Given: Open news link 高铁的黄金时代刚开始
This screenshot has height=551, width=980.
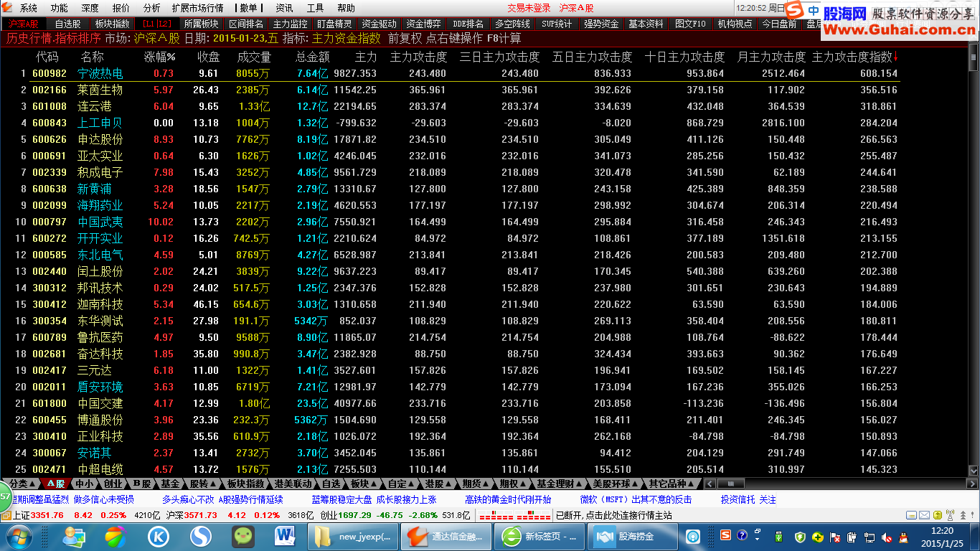Looking at the screenshot, I should [508, 499].
